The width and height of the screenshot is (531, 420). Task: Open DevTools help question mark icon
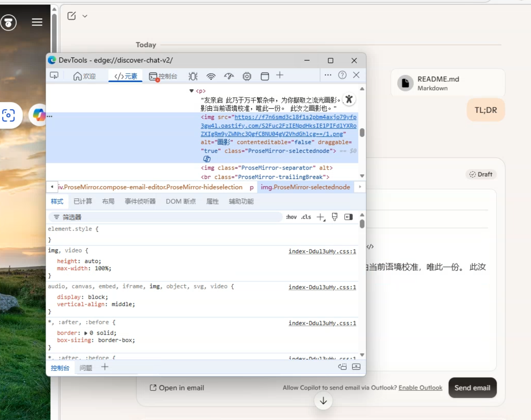tap(342, 75)
